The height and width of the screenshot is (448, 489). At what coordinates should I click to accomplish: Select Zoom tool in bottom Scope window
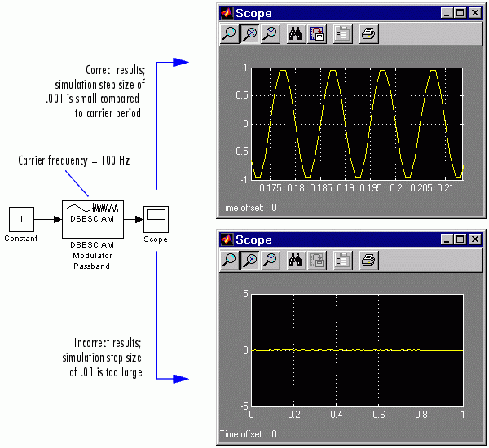230,260
